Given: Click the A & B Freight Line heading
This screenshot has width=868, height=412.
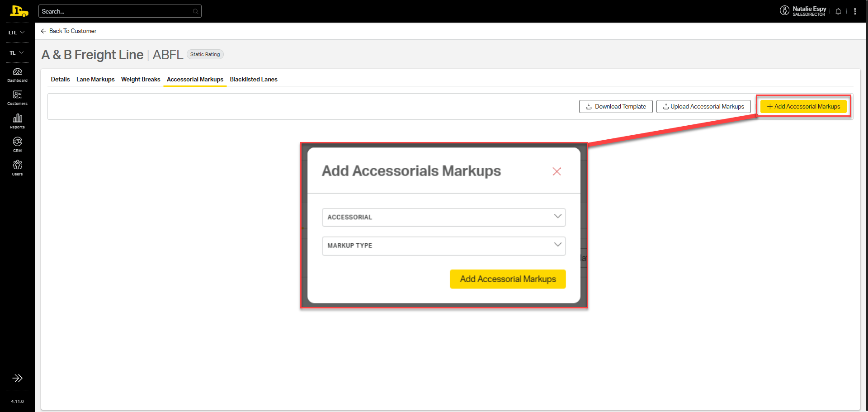Looking at the screenshot, I should click(92, 55).
